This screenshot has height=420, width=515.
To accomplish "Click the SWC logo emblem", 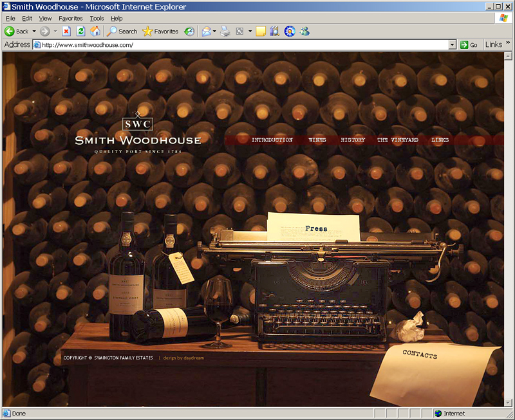I will click(x=138, y=122).
